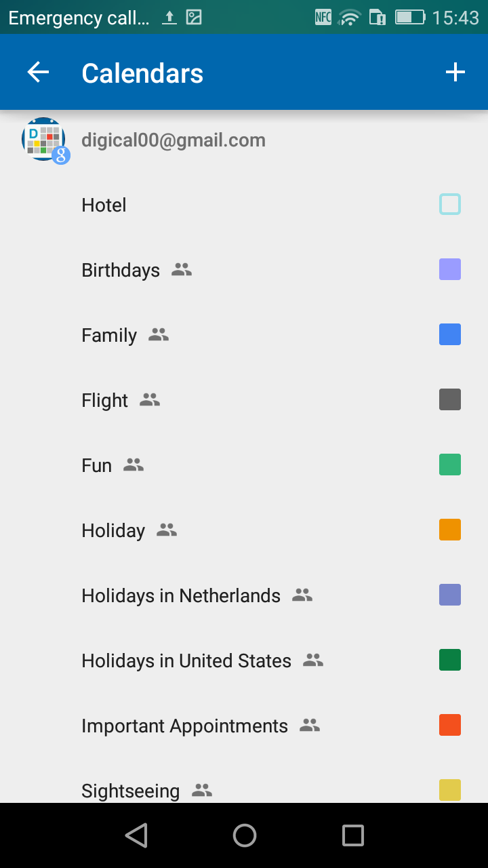The image size is (488, 868).
Task: Open the Fun calendar entry
Action: coord(97,465)
